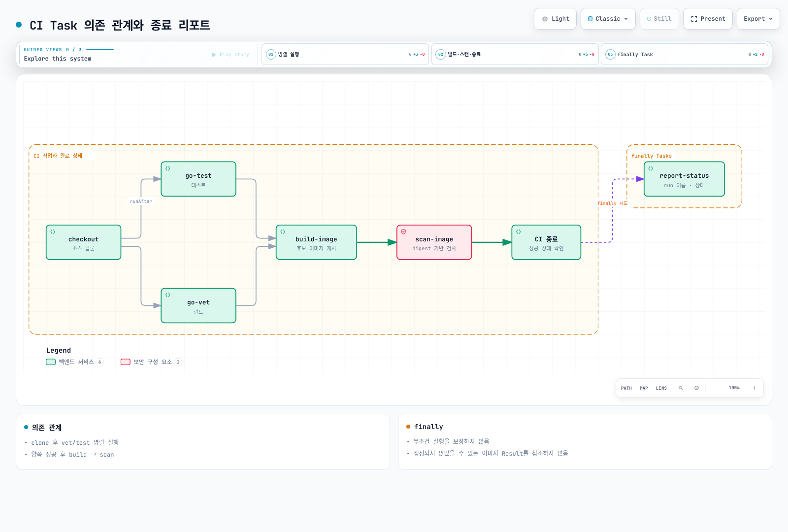This screenshot has width=788, height=532.
Task: Click the 100% zoom level readout
Action: [734, 388]
